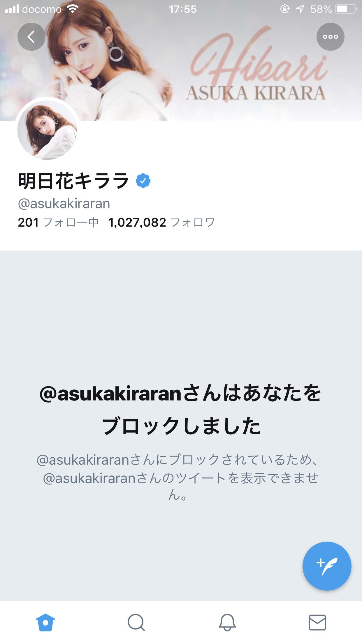The width and height of the screenshot is (362, 644).
Task: Tap the @asukakiraran handle under the name
Action: point(64,203)
